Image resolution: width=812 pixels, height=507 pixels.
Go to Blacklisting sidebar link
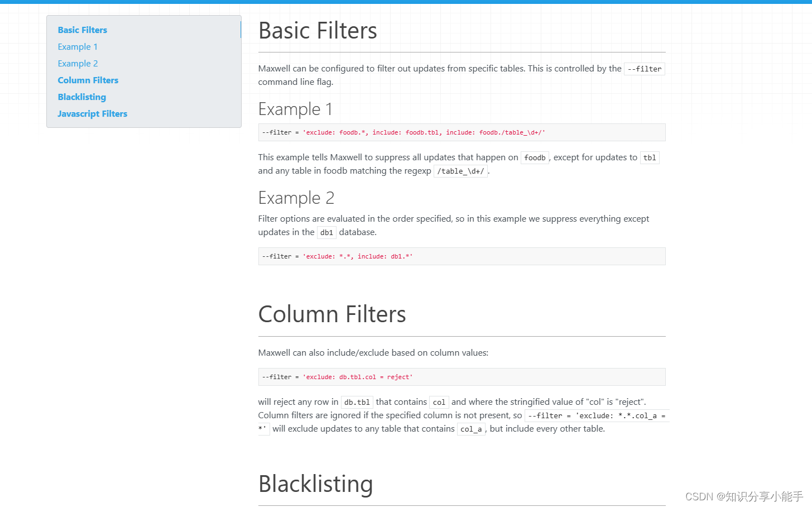(82, 97)
